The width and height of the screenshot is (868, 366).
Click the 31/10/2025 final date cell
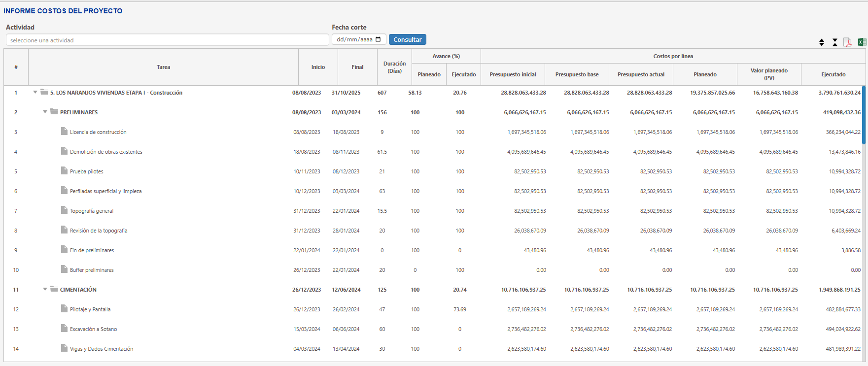point(346,93)
